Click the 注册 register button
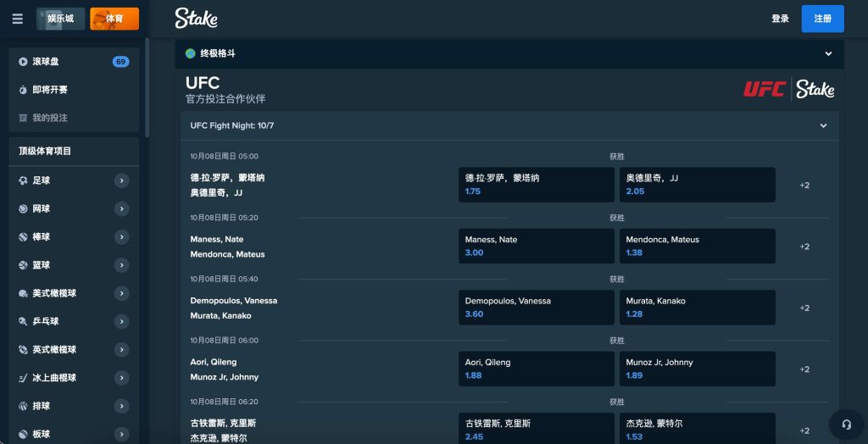868x444 pixels. 822,19
